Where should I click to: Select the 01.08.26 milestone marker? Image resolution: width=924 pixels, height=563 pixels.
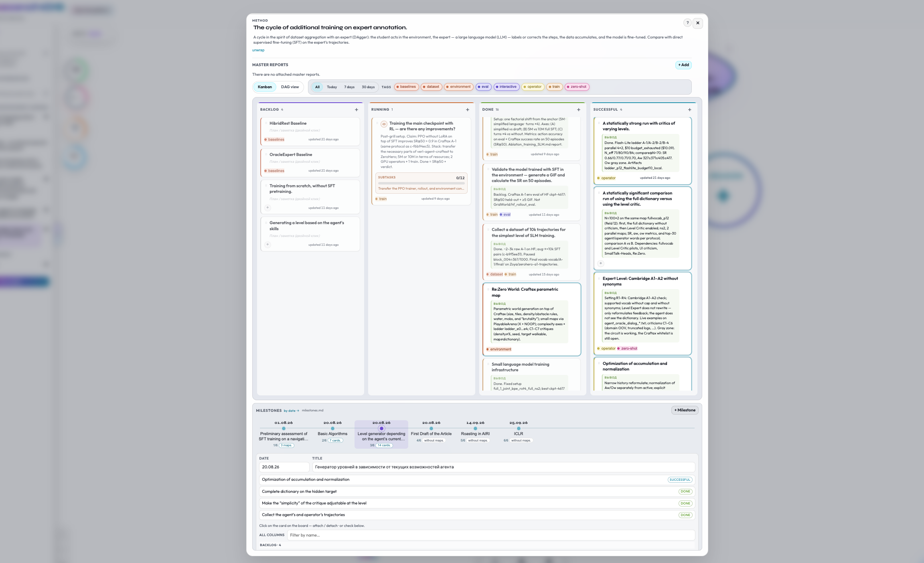pos(284,428)
